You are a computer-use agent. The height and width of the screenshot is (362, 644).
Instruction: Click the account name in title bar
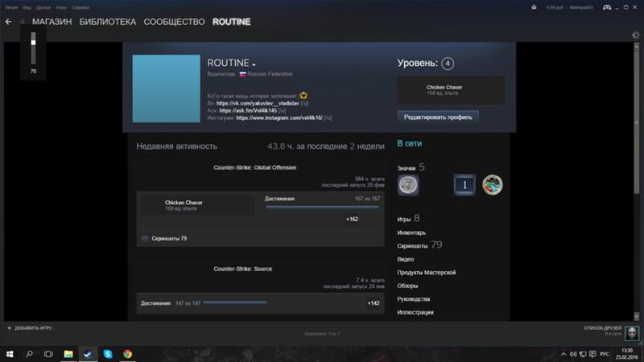[x=581, y=7]
